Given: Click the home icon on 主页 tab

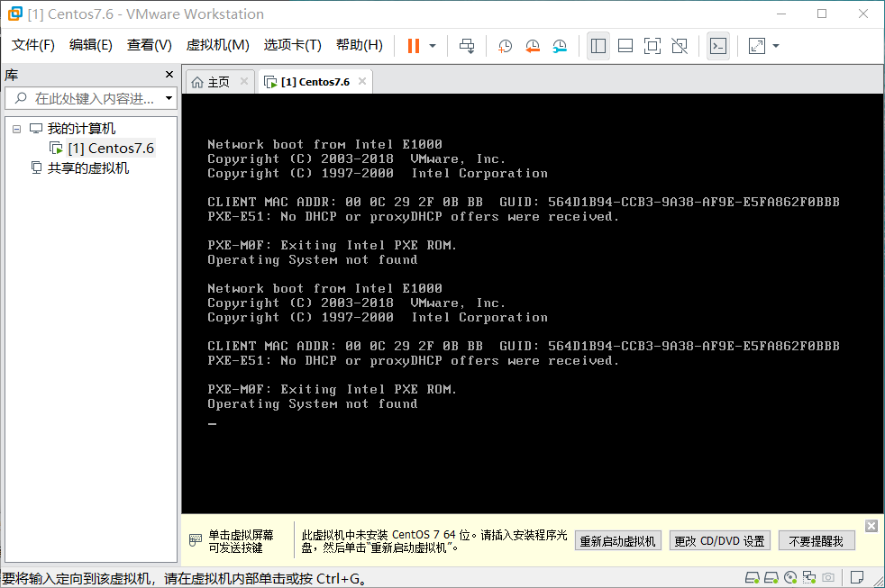Looking at the screenshot, I should [x=197, y=82].
